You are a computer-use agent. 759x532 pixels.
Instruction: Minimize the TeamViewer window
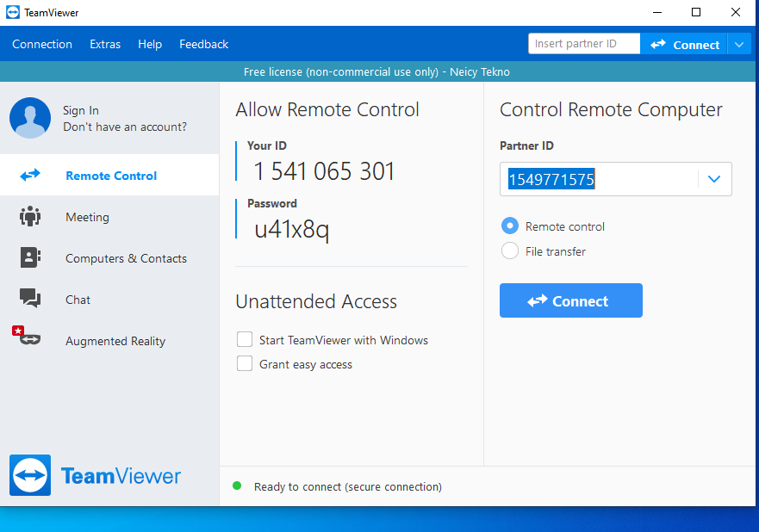[x=656, y=12]
